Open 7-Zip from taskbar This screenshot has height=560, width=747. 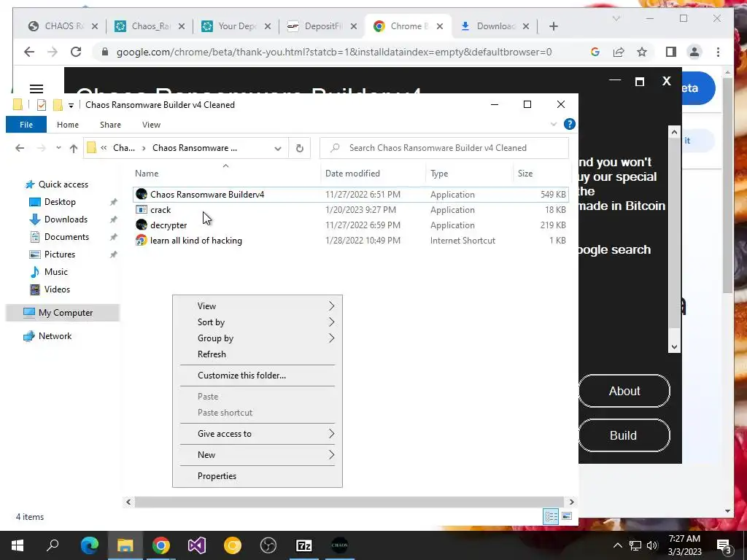[304, 545]
